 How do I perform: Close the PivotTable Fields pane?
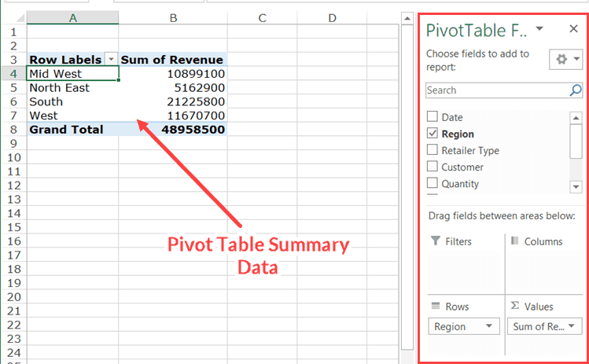[x=573, y=29]
